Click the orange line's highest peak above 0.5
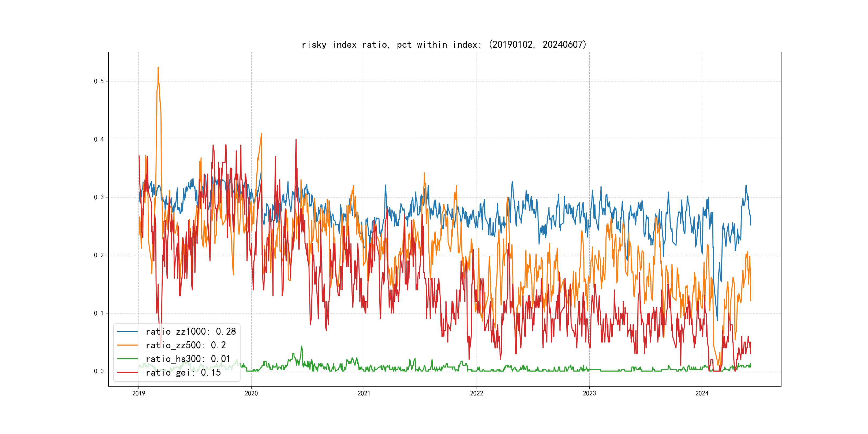 coord(158,68)
